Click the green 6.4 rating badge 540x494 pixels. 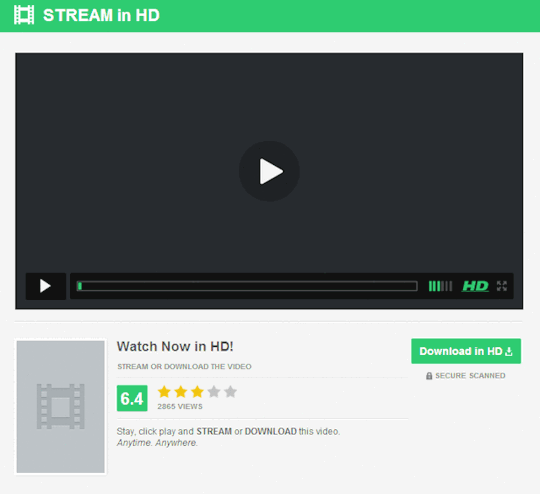[x=132, y=398]
